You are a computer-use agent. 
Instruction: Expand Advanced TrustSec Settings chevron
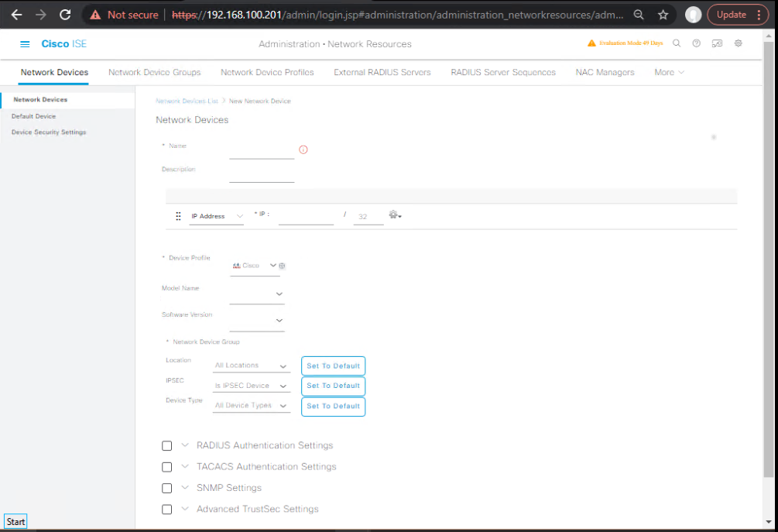[x=185, y=509]
